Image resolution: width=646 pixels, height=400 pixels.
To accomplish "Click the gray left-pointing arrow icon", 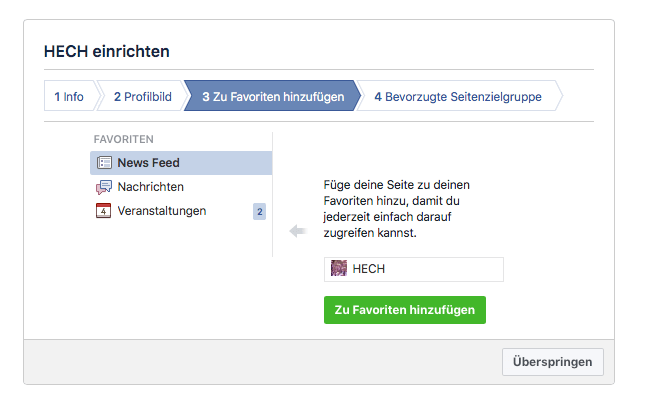I will tap(298, 231).
